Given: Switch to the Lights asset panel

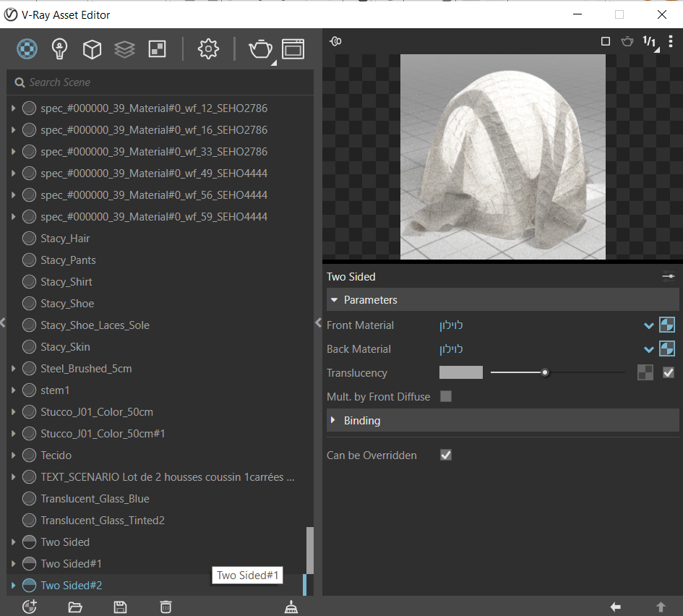Looking at the screenshot, I should [x=59, y=49].
